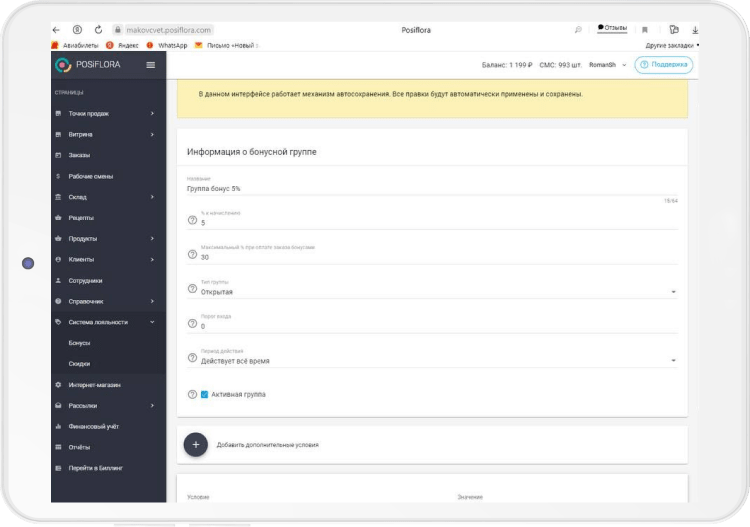Open the 'Скидки' submenu item
This screenshot has width=750, height=527.
coord(79,363)
